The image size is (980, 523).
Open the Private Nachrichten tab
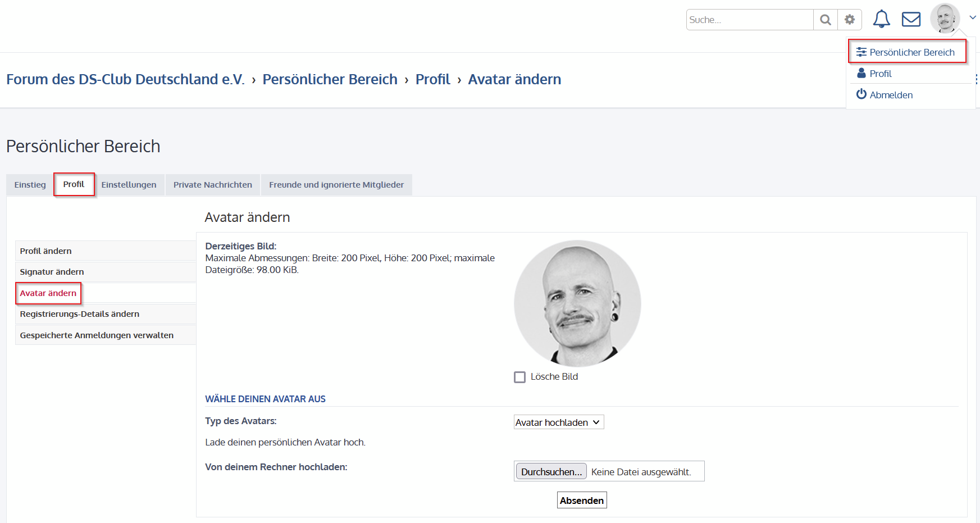point(212,185)
